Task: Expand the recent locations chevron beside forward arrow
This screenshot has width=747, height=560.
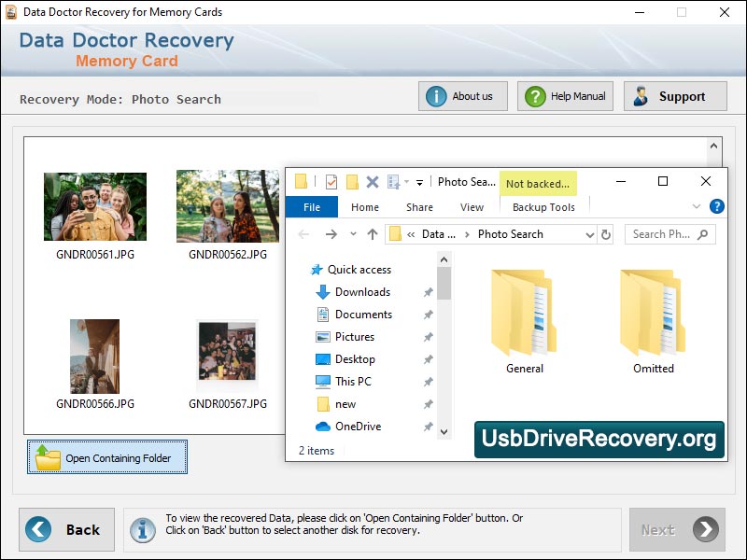Action: (x=353, y=234)
